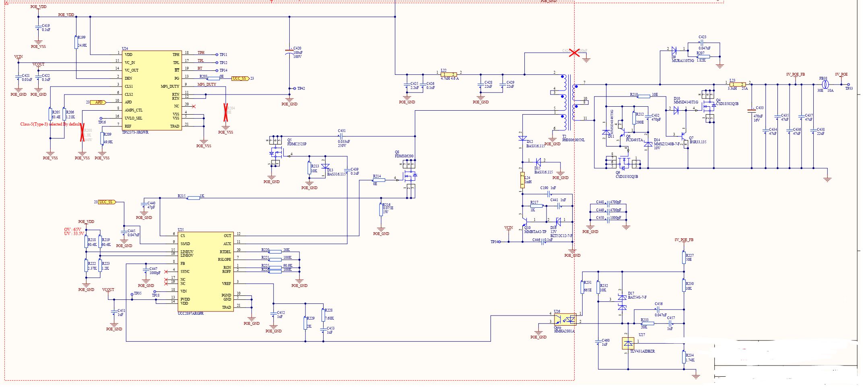
Task: Select the U26 optocoupler symbol
Action: coord(565,320)
